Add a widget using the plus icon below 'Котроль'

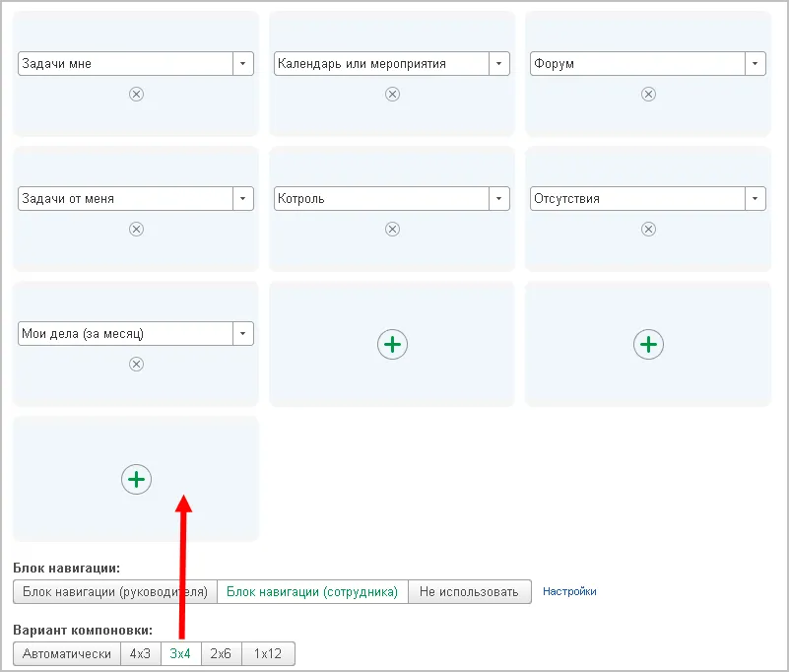tap(392, 344)
